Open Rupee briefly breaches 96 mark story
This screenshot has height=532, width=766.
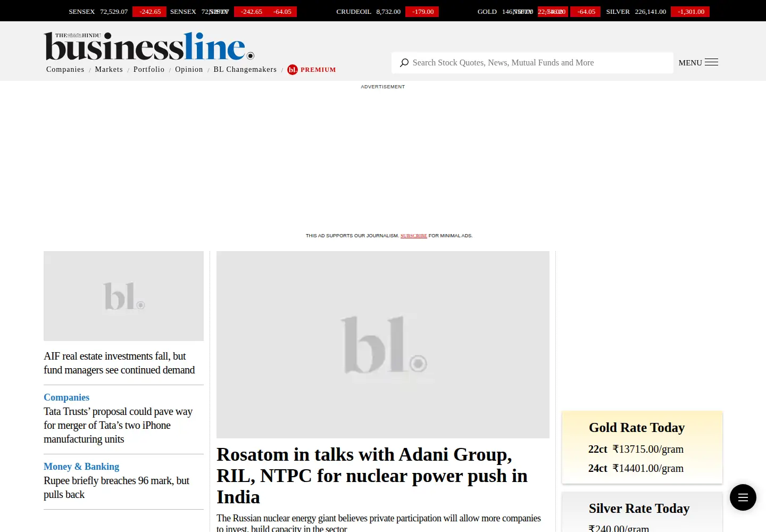tap(116, 487)
